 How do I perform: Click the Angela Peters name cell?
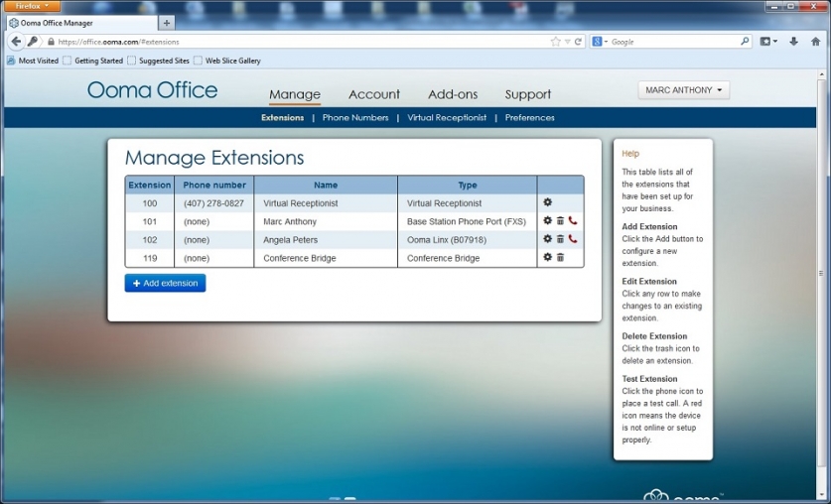pyautogui.click(x=326, y=240)
